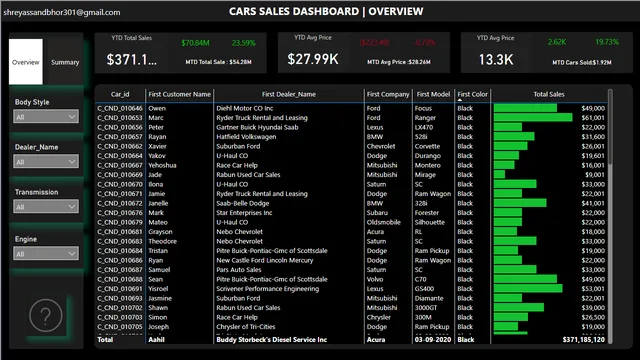This screenshot has height=360, width=640.
Task: Sort by First Dealer_Name column header
Action: (x=289, y=94)
